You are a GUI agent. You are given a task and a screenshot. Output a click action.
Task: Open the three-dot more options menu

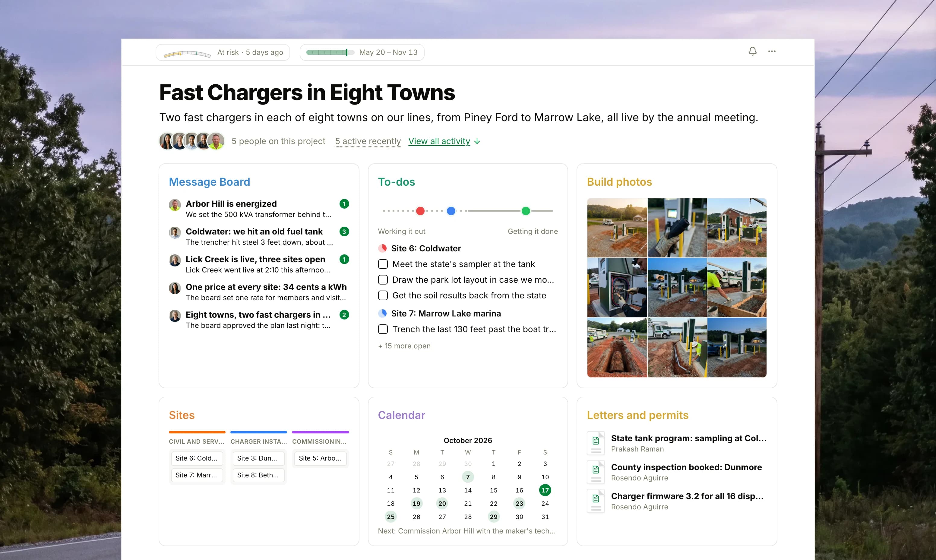point(772,51)
